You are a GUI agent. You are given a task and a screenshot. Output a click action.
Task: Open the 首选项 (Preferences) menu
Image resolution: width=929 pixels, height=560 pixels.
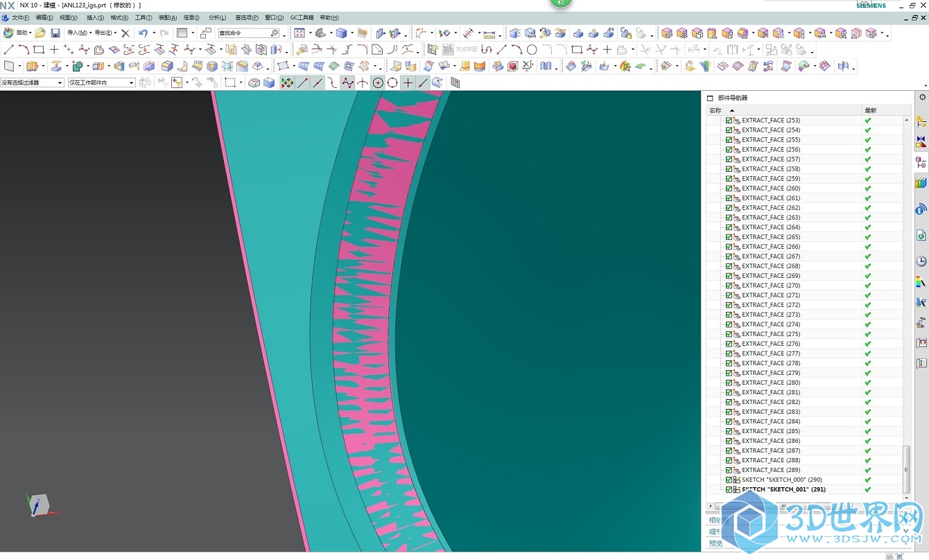point(247,17)
